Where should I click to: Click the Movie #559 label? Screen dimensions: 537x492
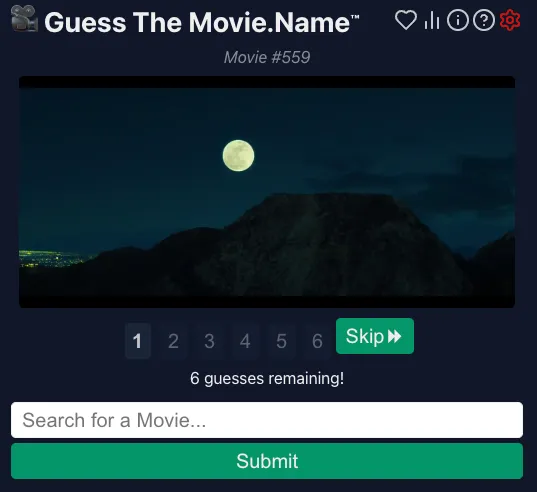[x=267, y=57]
